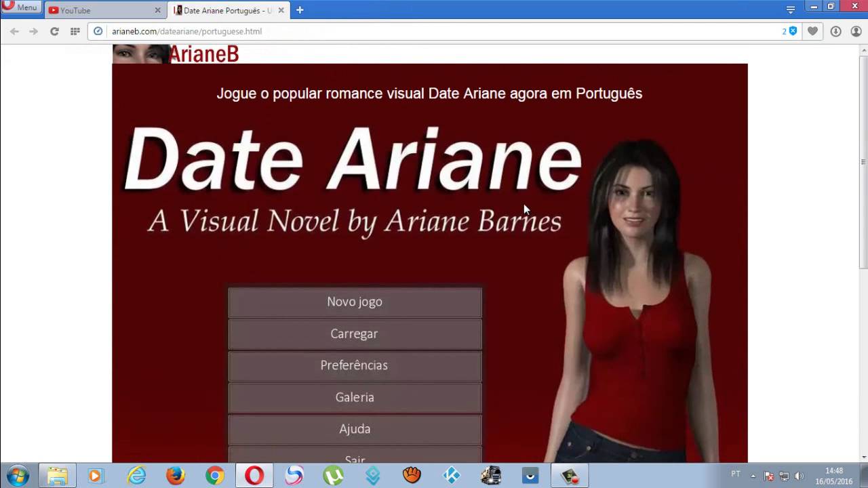Image resolution: width=868 pixels, height=488 pixels.
Task: Close the Date Ariane Português tab
Action: point(281,10)
